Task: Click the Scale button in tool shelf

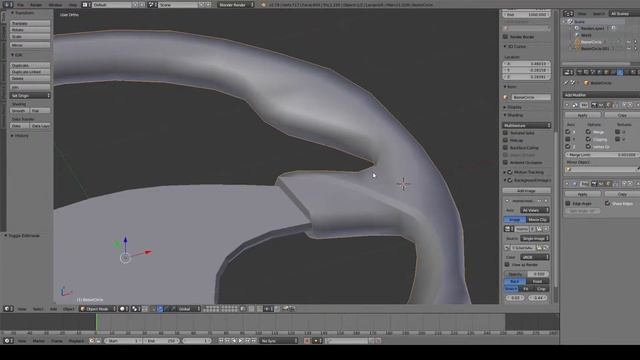Action: 30,36
